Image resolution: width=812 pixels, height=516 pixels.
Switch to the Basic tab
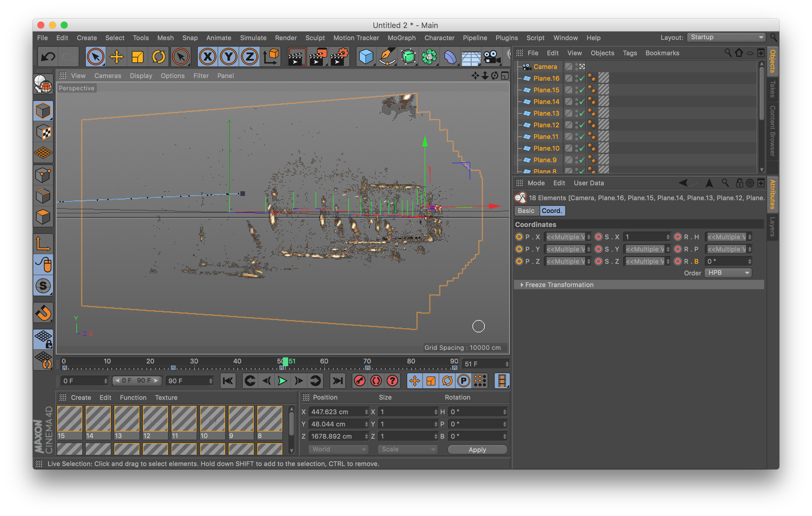(526, 211)
